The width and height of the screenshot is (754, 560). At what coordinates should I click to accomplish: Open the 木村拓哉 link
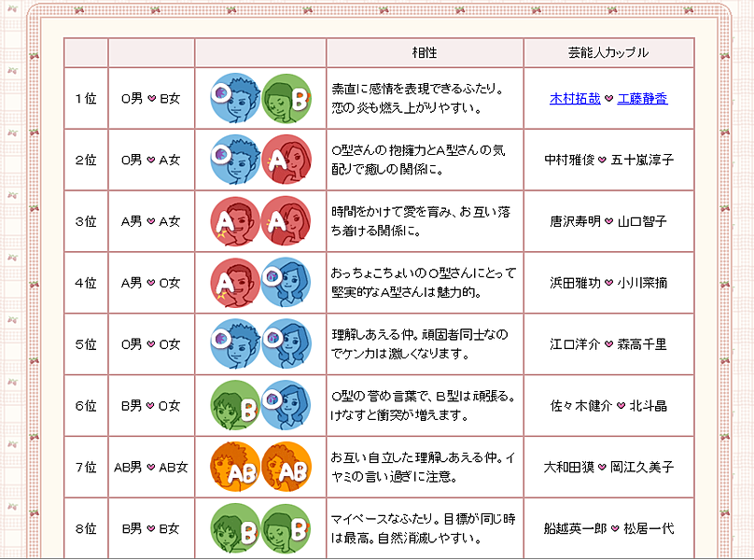coord(575,98)
